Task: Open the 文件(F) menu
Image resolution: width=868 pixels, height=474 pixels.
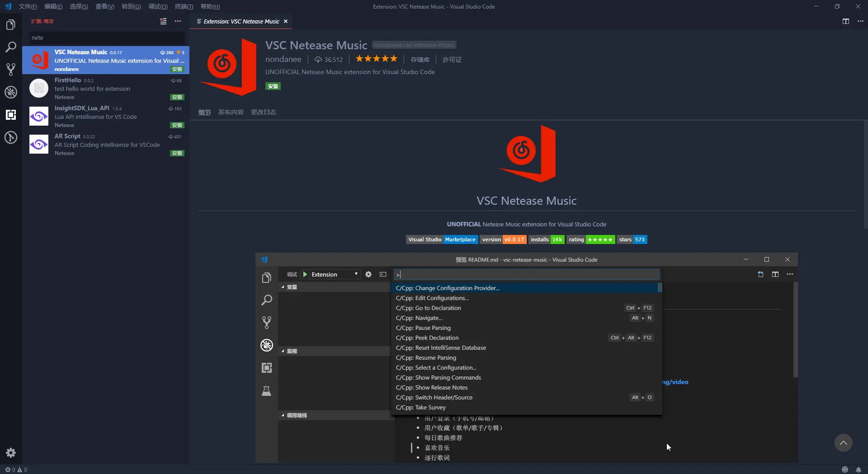Action: tap(28, 6)
